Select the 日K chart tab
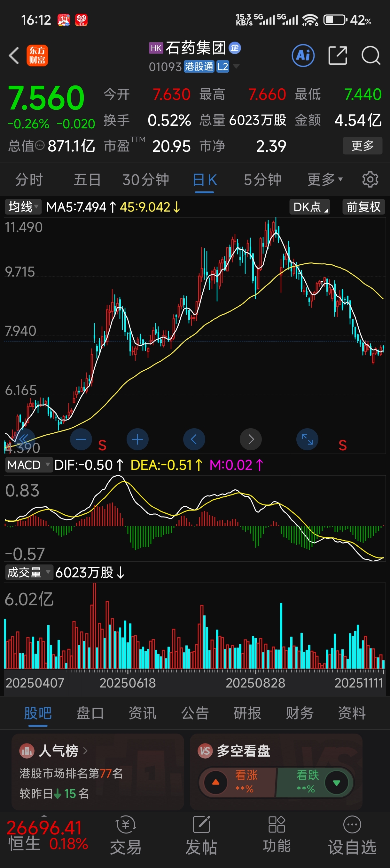Screen dimensions: 390x868 coord(205,180)
